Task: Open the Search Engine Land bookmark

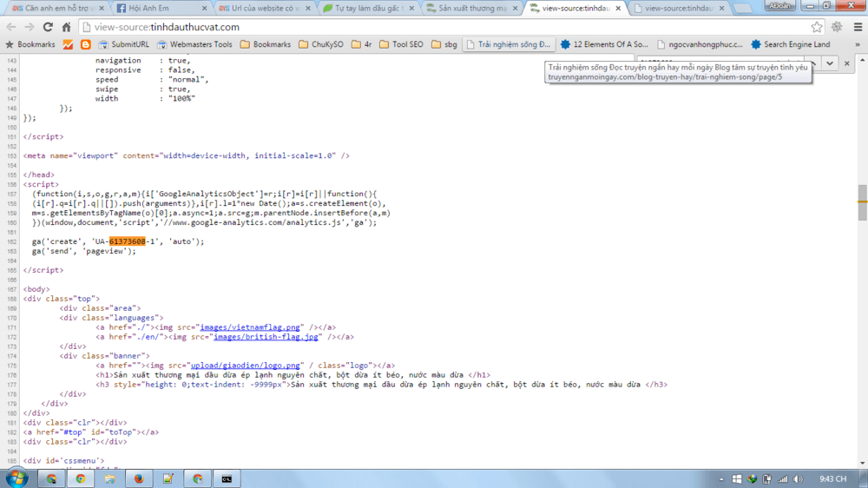Action: coord(791,44)
